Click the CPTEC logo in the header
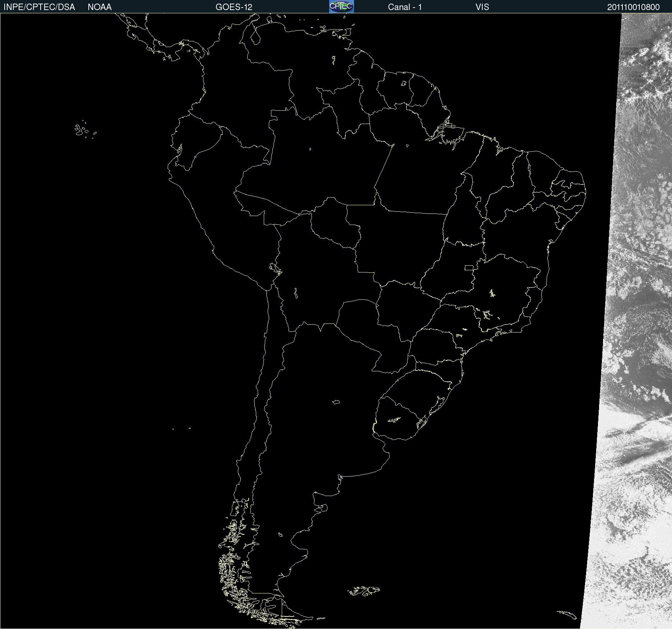The image size is (672, 629). [341, 6]
